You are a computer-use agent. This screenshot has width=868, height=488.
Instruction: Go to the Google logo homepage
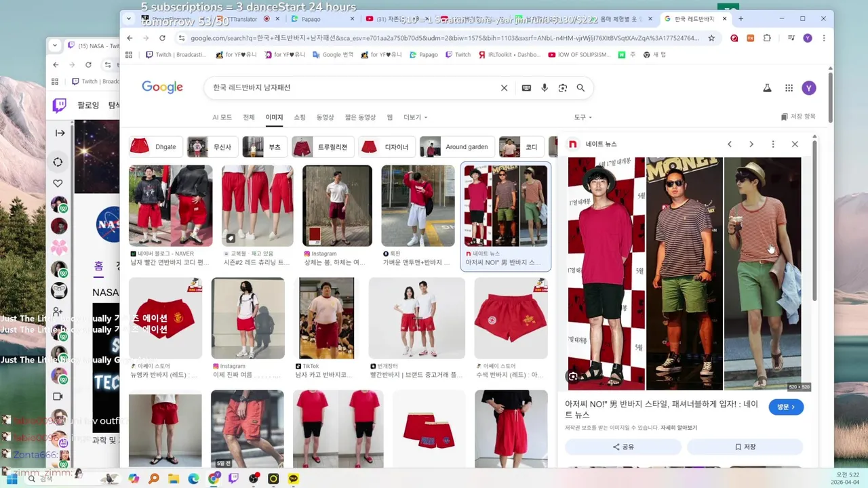pos(162,87)
